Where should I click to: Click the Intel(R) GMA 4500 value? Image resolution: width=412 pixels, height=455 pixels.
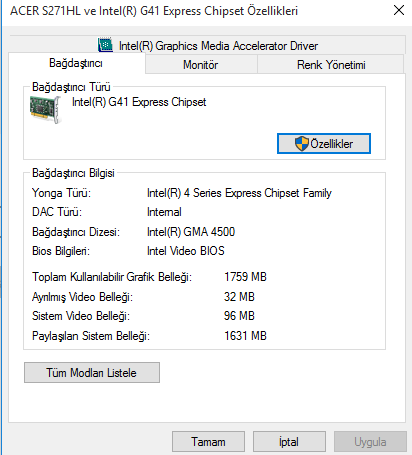click(191, 232)
